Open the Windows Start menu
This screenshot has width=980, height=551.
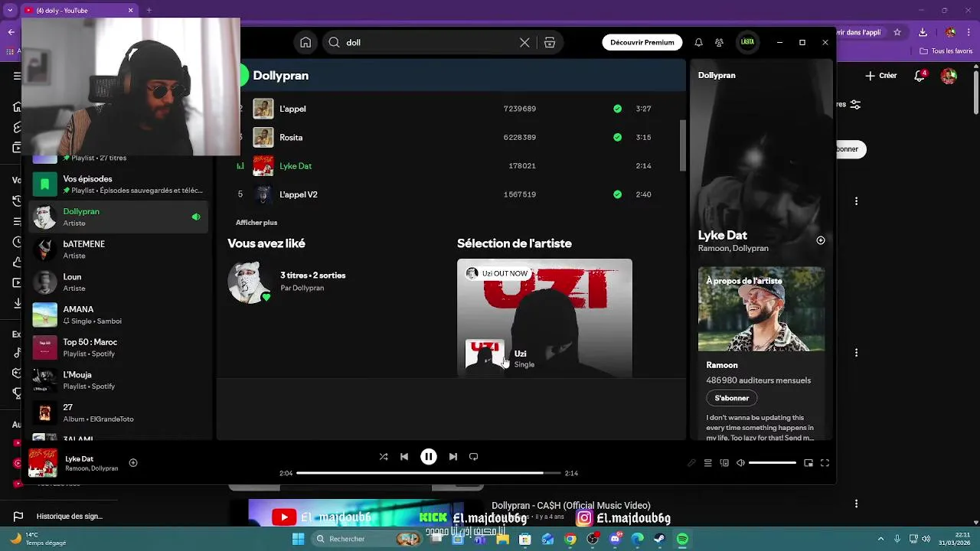[x=298, y=540]
